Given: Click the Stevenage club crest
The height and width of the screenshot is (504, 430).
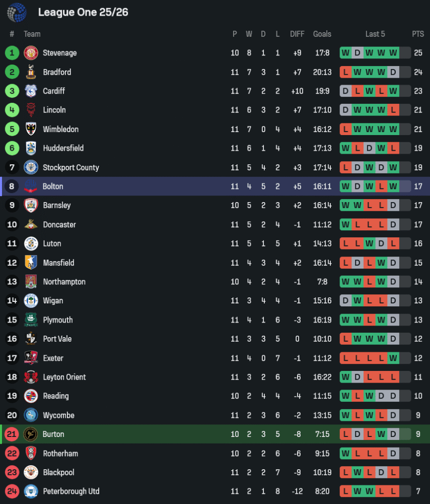Looking at the screenshot, I should coord(31,53).
